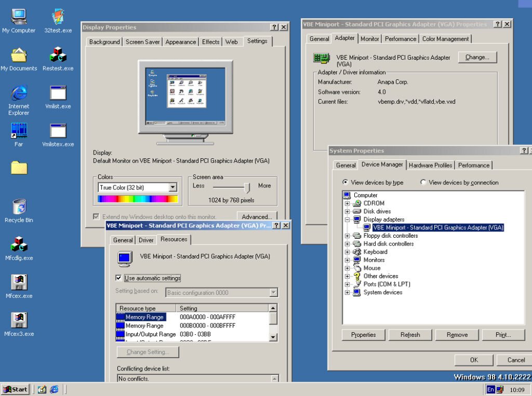532x396 pixels.
Task: Click Refresh in Device Manager
Action: pos(410,335)
